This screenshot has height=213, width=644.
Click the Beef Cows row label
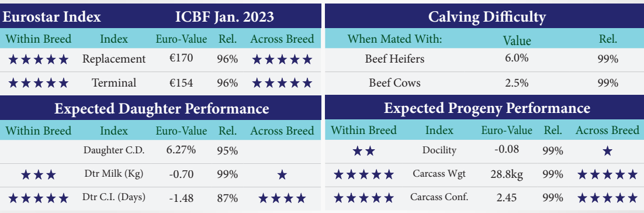[x=394, y=83]
